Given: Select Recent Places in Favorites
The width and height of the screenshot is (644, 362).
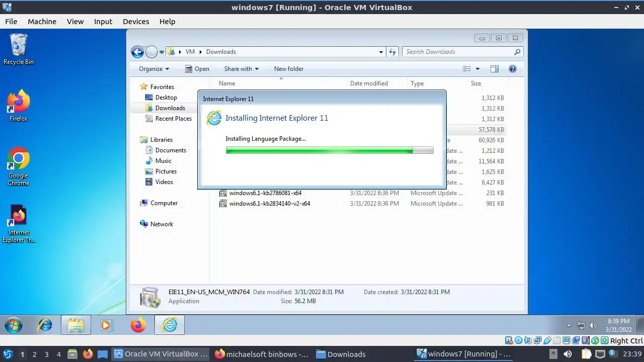Looking at the screenshot, I should coord(169,119).
